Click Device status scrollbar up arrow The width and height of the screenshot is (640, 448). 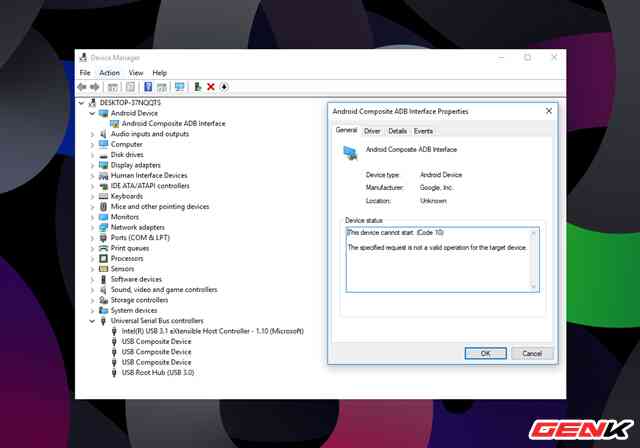point(533,233)
